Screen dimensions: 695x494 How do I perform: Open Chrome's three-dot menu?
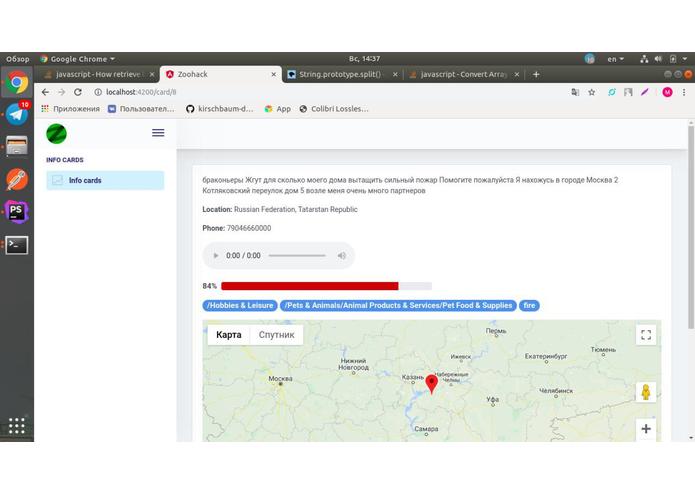[x=684, y=92]
